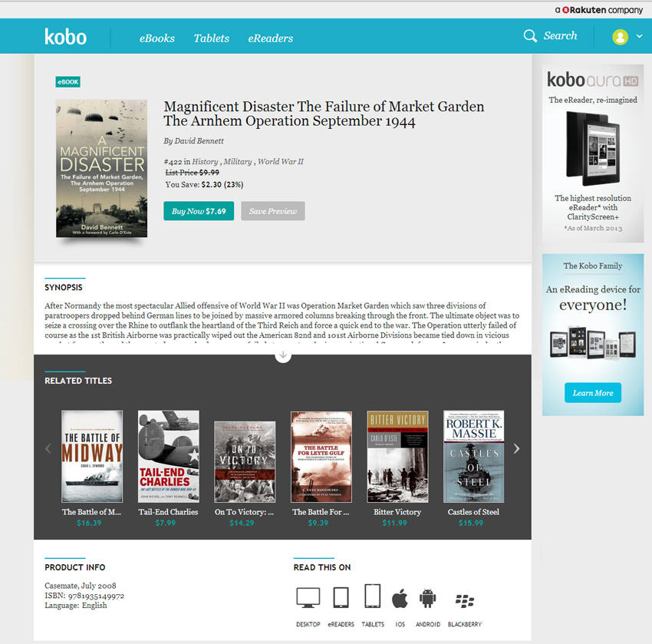Open the David Bennett author link

(199, 141)
